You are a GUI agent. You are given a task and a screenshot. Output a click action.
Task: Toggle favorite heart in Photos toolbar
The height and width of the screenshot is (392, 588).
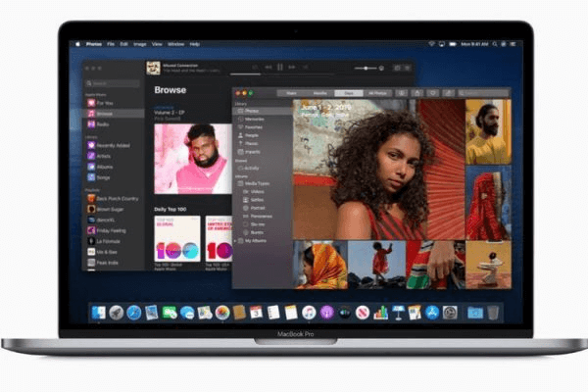[433, 93]
